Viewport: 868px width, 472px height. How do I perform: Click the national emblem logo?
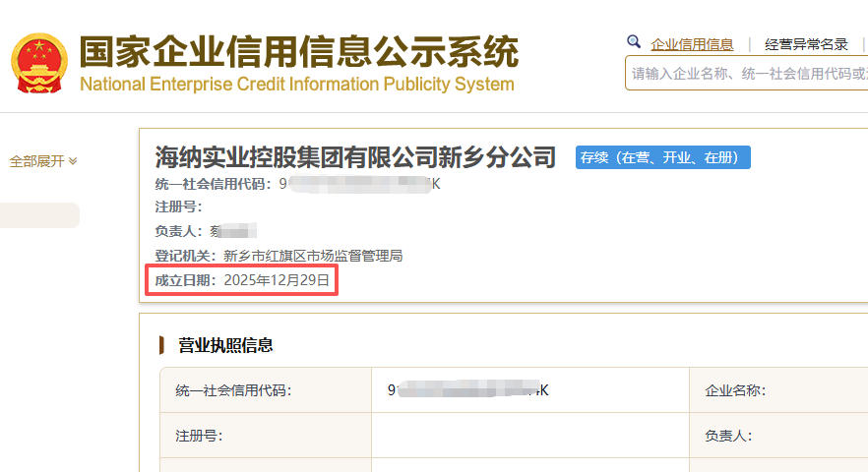pyautogui.click(x=39, y=63)
